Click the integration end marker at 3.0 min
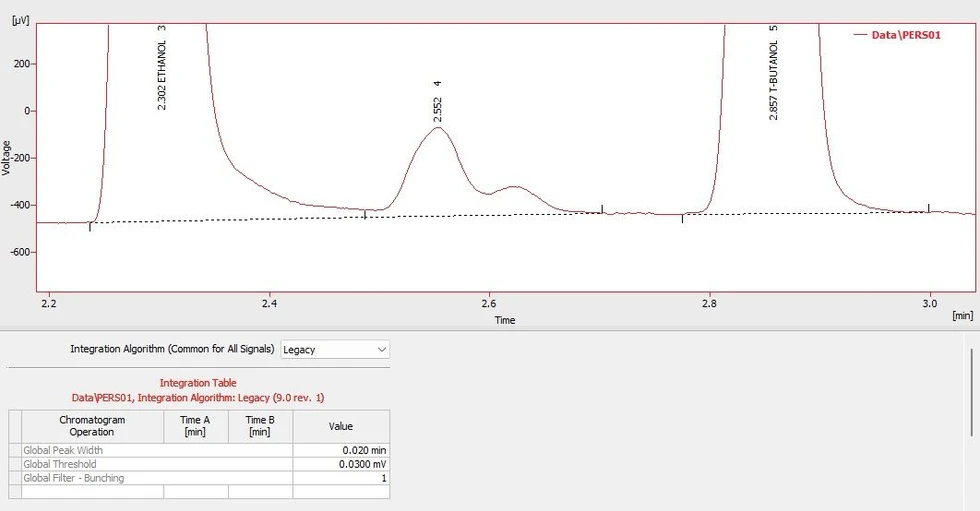 pos(929,208)
